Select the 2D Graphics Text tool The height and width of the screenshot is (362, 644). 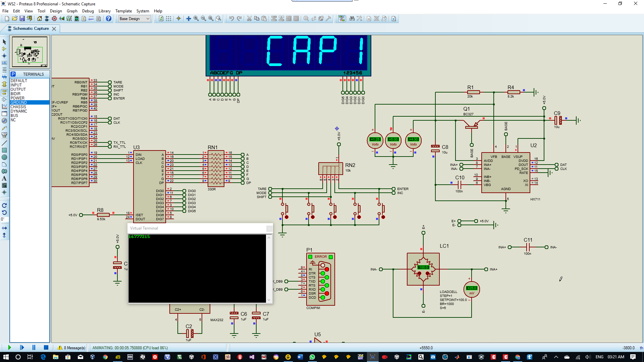pos(4,178)
